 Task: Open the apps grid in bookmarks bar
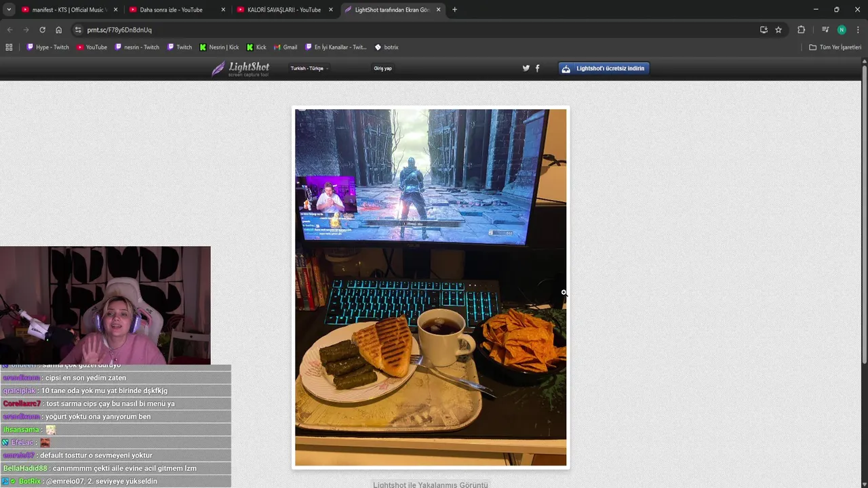pos(9,47)
